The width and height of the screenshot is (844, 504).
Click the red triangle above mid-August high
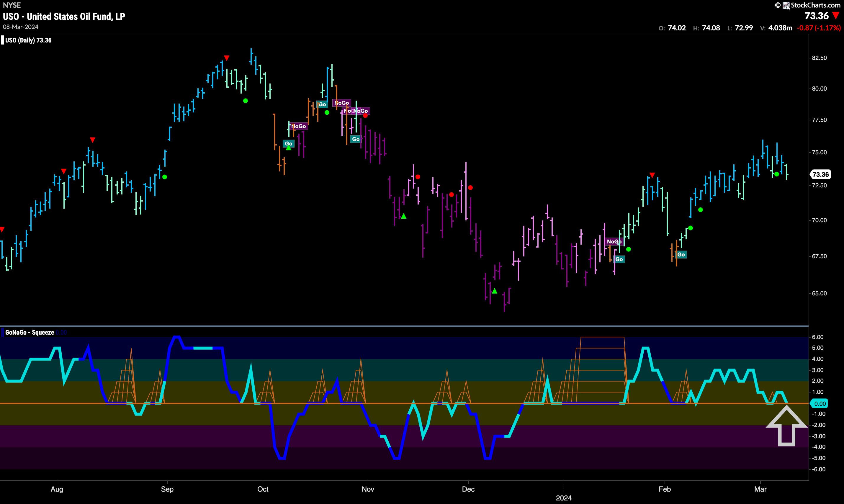92,140
